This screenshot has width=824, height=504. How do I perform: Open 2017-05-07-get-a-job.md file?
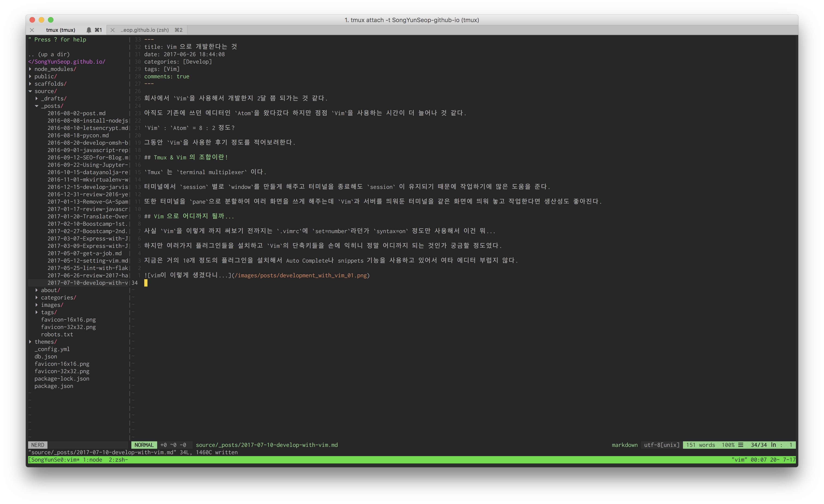click(84, 253)
